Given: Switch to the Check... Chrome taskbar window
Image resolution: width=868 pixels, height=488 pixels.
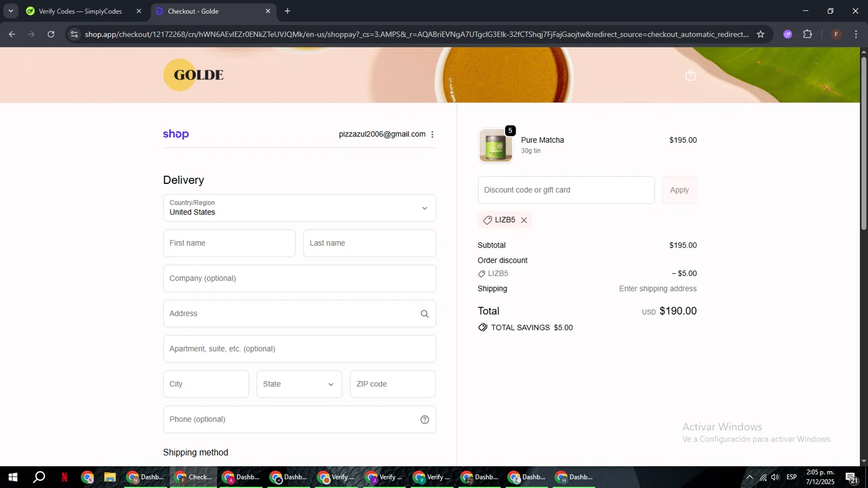Looking at the screenshot, I should coord(193,478).
